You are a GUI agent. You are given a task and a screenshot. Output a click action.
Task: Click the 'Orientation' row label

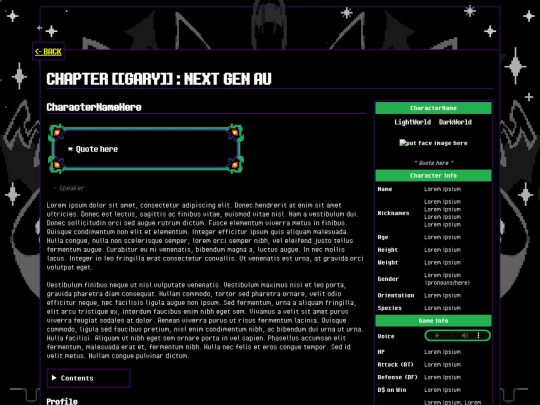pyautogui.click(x=396, y=295)
